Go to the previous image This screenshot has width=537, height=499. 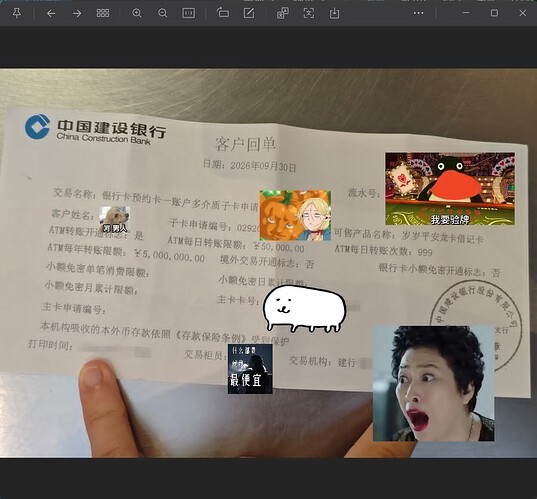click(x=51, y=13)
